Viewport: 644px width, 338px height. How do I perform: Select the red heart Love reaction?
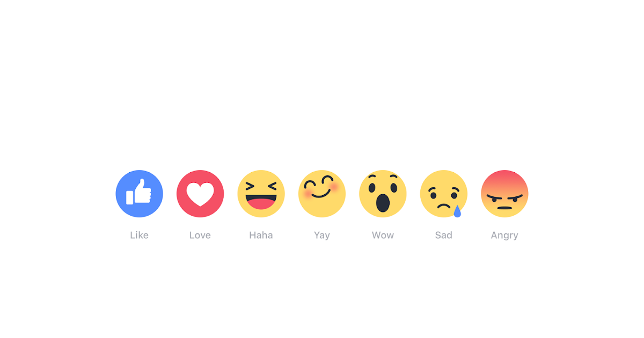[x=200, y=194]
